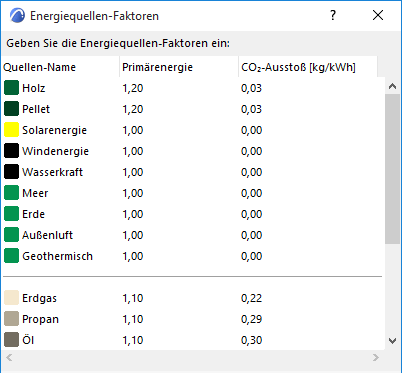Click the vertical scrollbar thumb

point(392,169)
